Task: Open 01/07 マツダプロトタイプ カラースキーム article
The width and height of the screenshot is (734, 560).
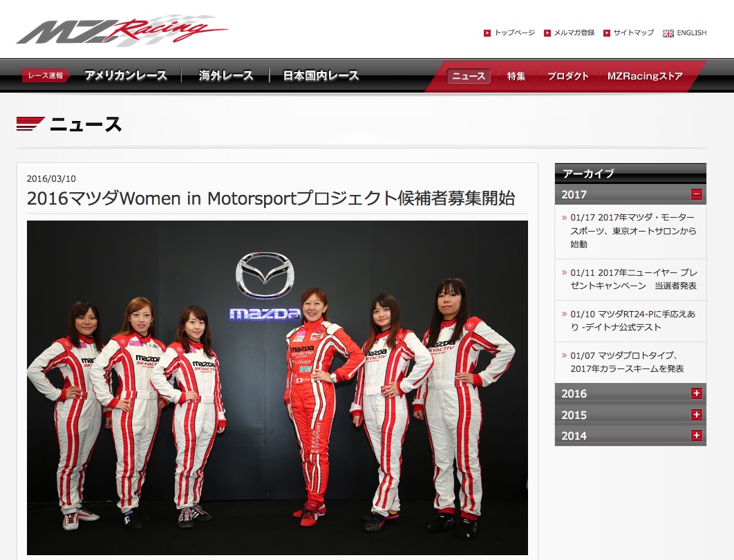Action: 627,362
